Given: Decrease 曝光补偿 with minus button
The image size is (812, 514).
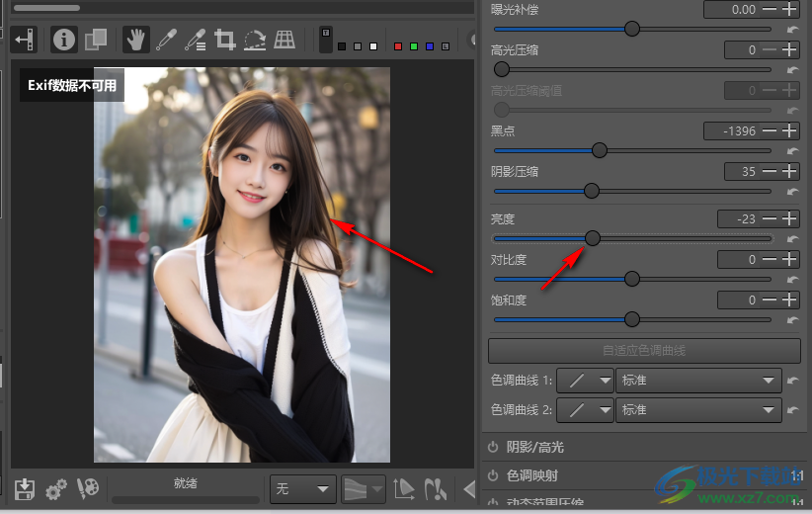Looking at the screenshot, I should click(770, 9).
